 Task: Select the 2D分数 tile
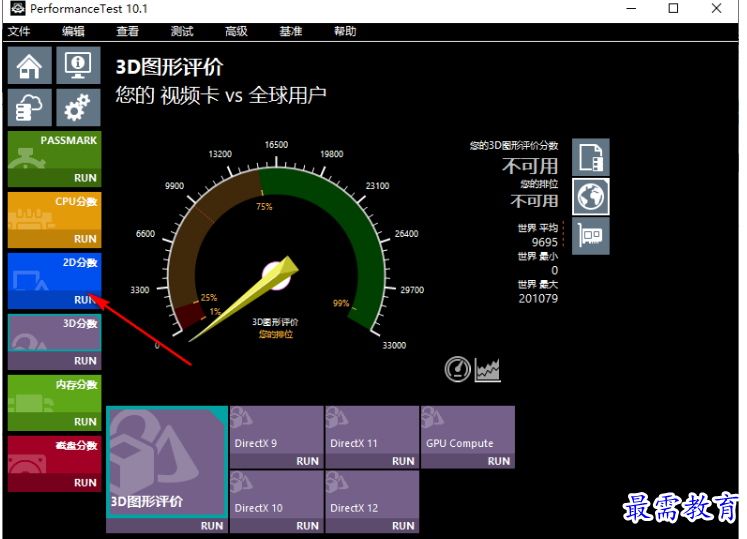(54, 272)
